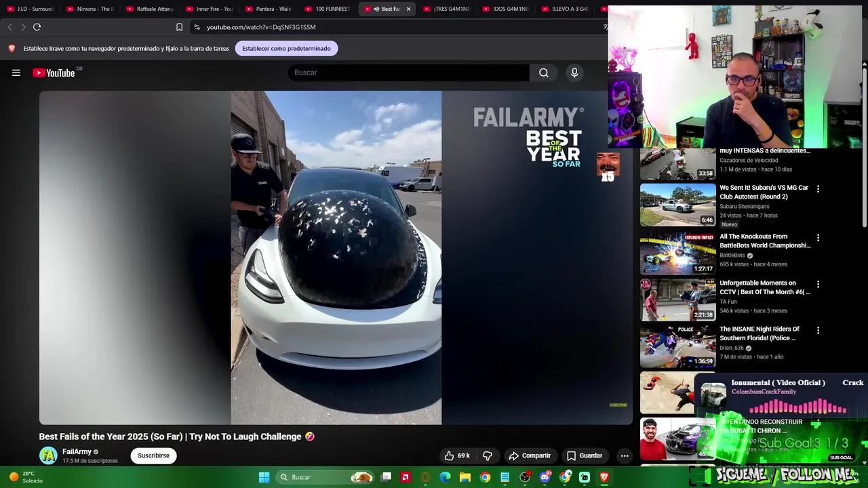Image resolution: width=868 pixels, height=488 pixels.
Task: Switch to the Nirvana tab
Action: pos(90,9)
